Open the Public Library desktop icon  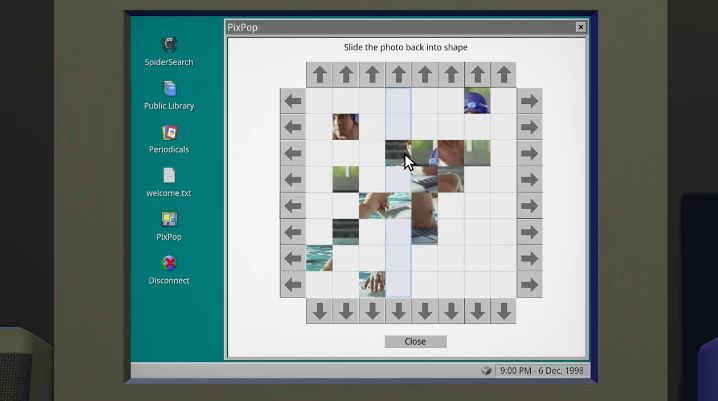[169, 95]
